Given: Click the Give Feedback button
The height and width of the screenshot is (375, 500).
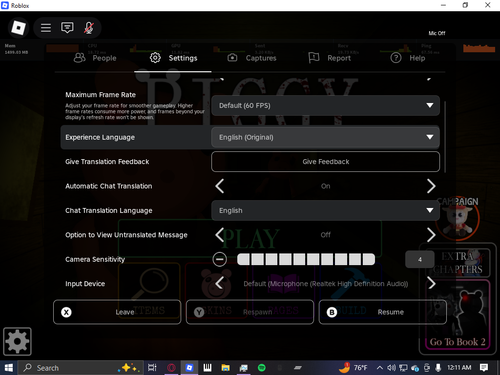Looking at the screenshot, I should [325, 162].
